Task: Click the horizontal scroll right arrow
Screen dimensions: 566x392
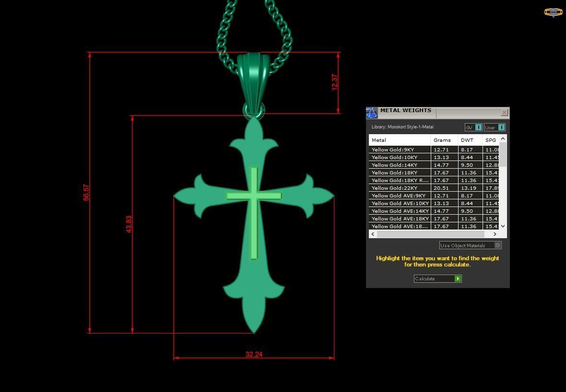Action: tap(495, 234)
